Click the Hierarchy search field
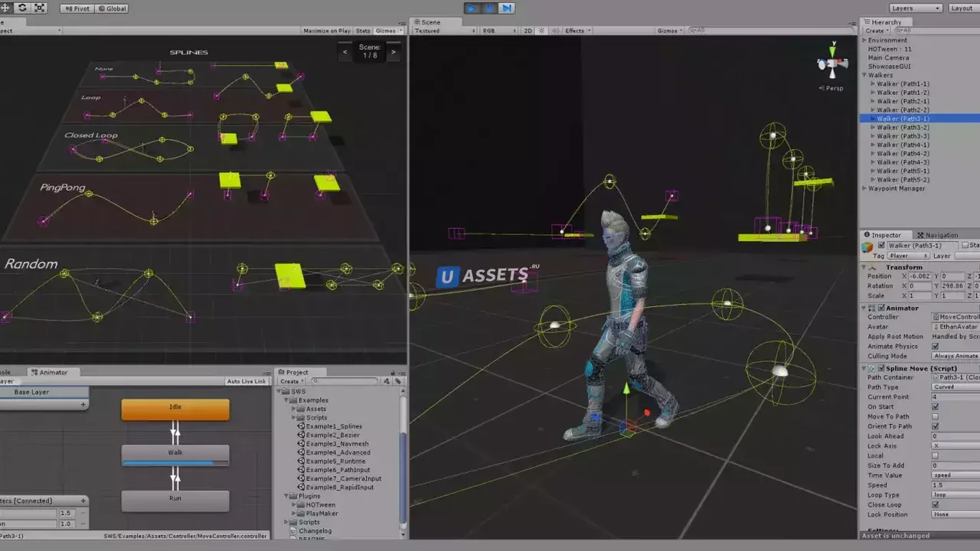980x551 pixels. pyautogui.click(x=938, y=31)
